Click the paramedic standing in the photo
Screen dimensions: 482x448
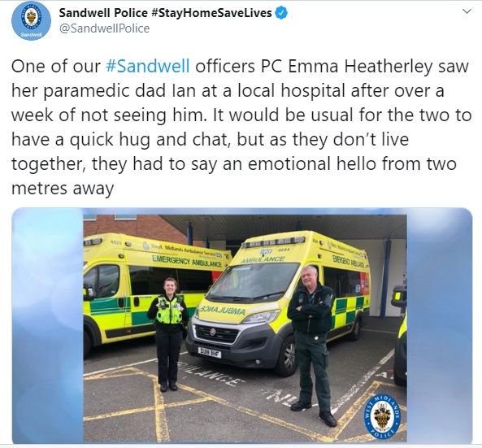pyautogui.click(x=311, y=346)
